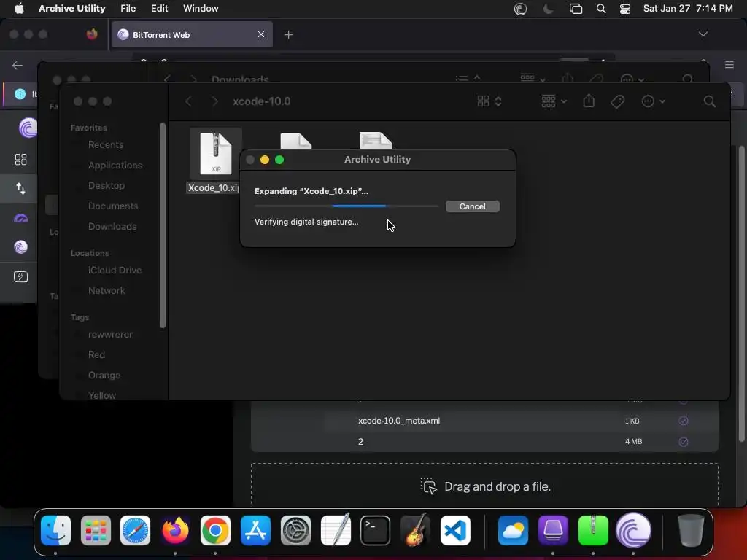Screen dimensions: 747x560
Task: Open Control Center in menu bar
Action: 625,9
